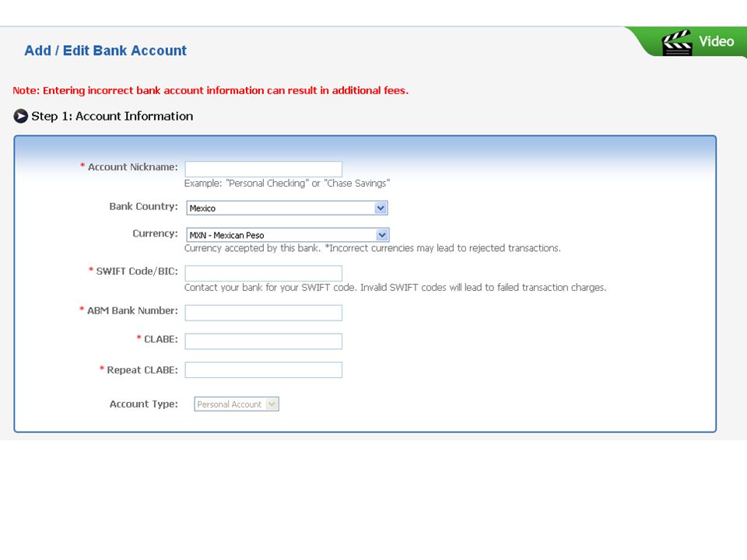Click the CLABE label
Screen dimensions: 747x560
pyautogui.click(x=160, y=340)
